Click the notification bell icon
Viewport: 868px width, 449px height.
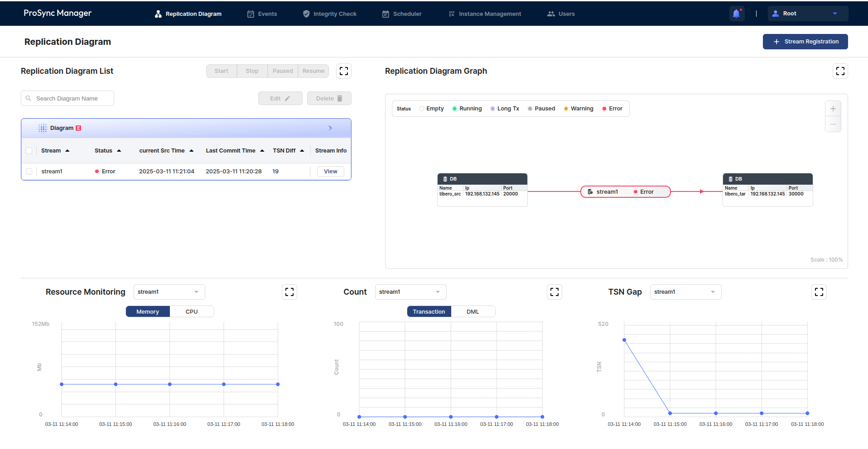(736, 14)
